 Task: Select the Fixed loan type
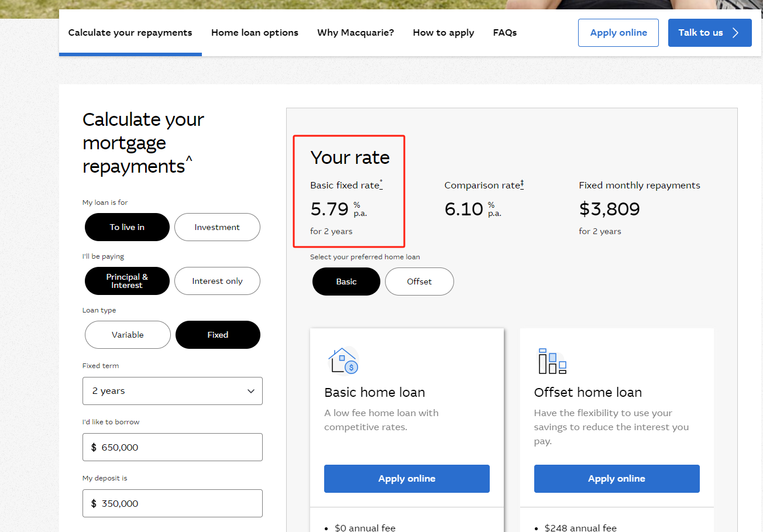pos(218,335)
